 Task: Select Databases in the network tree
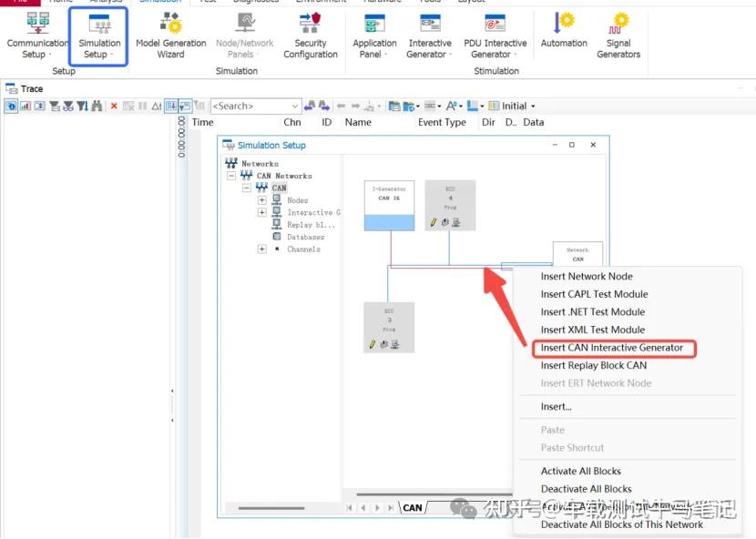tap(305, 237)
